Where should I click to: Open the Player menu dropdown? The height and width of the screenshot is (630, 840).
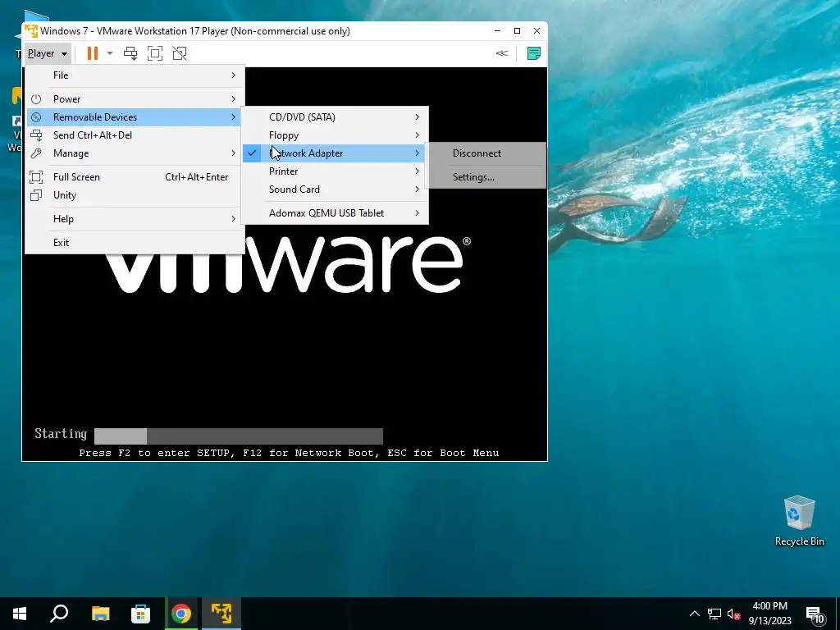tap(47, 53)
